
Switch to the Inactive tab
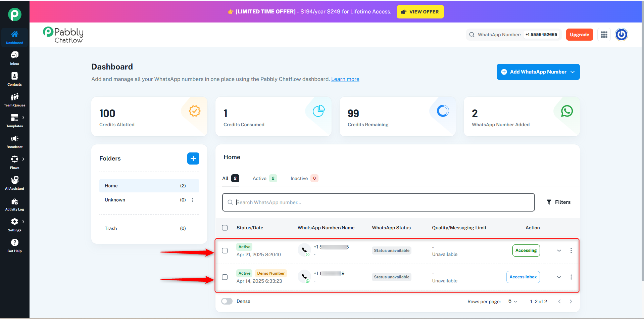pos(304,178)
